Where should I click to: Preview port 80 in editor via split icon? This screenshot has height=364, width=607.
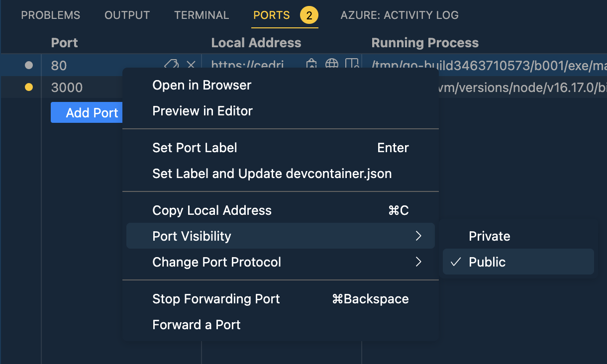(x=352, y=65)
